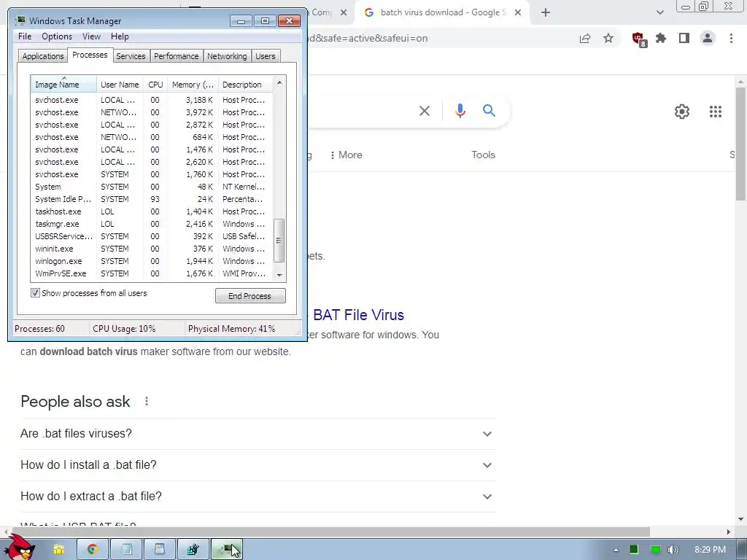Select the svchost.exe row using 684 K
Screen dimensions: 747x560
152,137
